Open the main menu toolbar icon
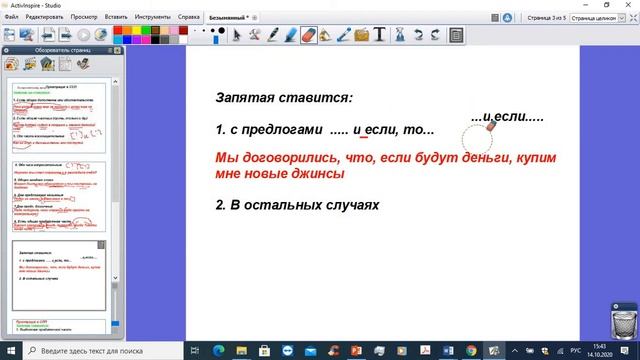 click(x=9, y=35)
